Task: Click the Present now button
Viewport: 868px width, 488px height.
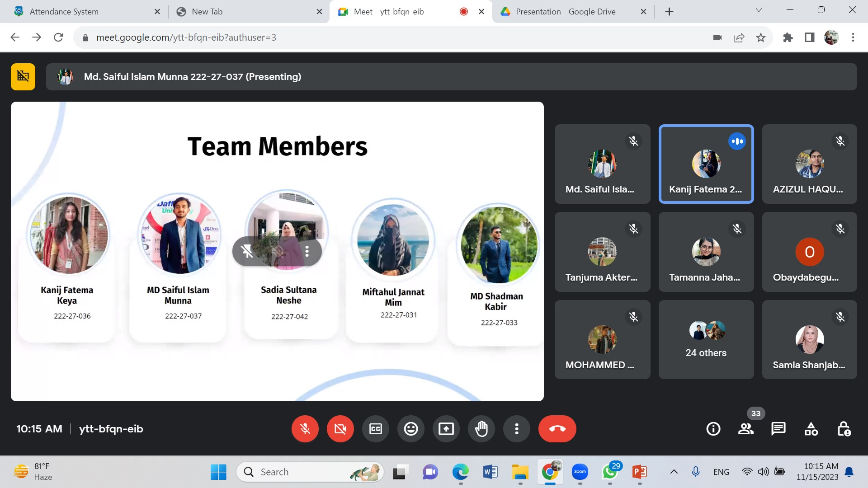Action: click(446, 429)
